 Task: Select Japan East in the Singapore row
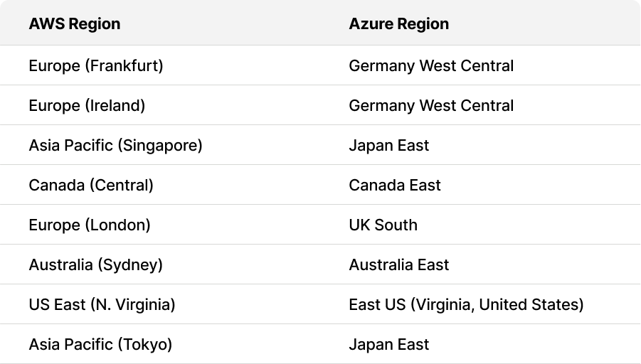point(389,145)
